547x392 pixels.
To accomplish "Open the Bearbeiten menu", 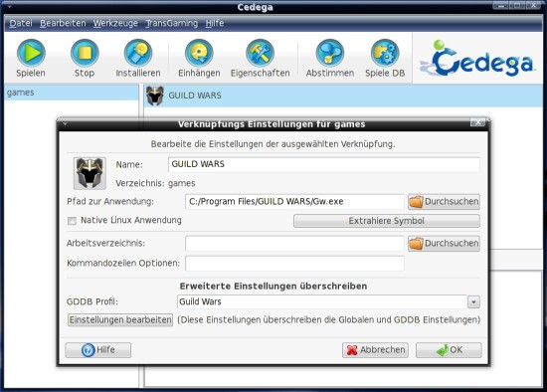I will [x=63, y=24].
